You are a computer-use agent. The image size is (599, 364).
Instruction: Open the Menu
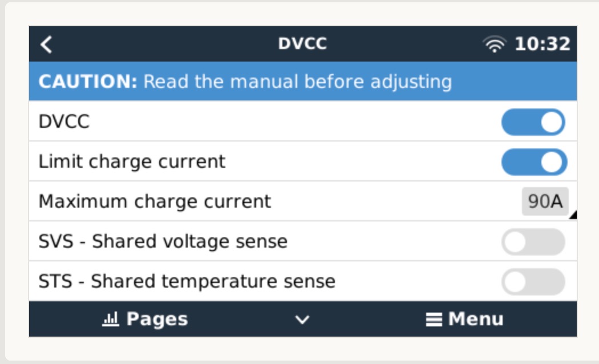465,319
